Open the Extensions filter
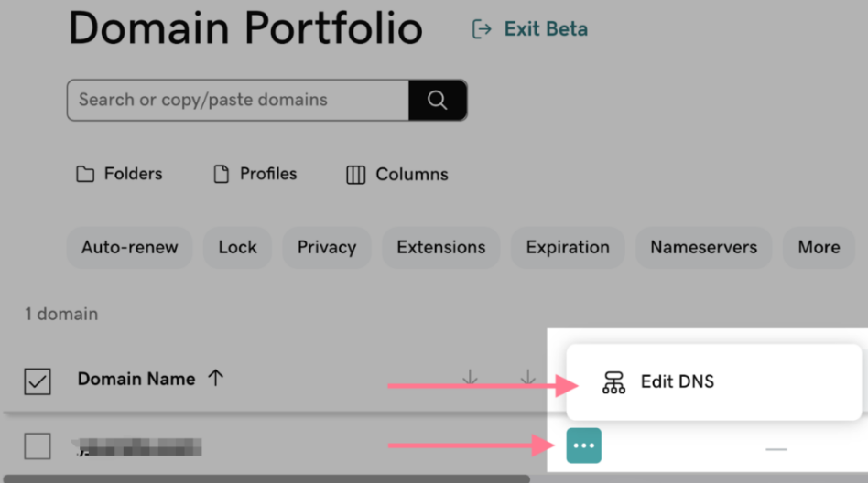Screen dimensions: 868x483 click(x=440, y=248)
